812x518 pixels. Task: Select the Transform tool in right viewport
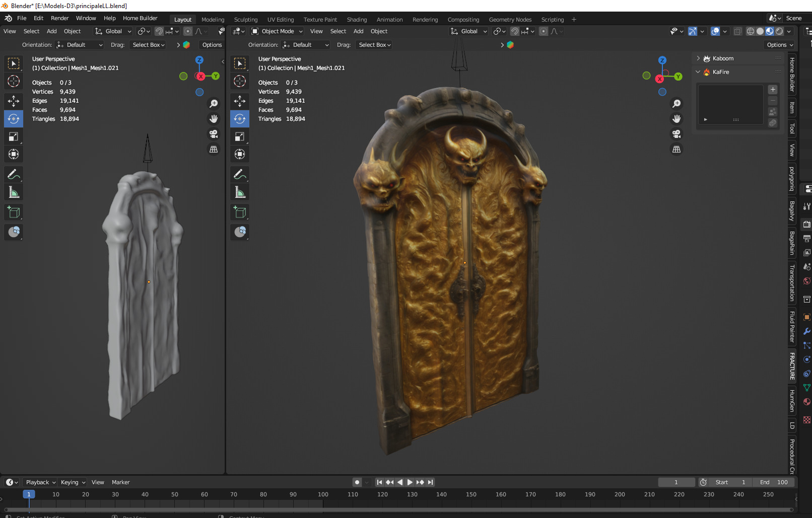click(240, 154)
